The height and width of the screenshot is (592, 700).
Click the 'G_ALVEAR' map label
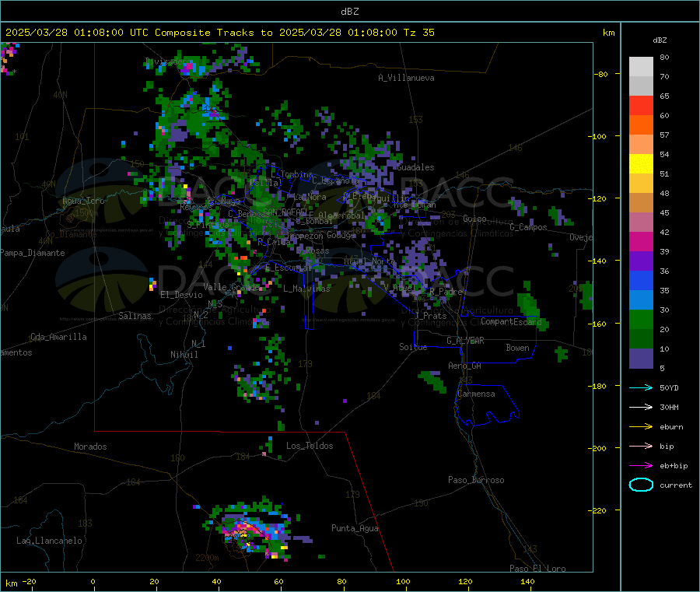pos(465,341)
